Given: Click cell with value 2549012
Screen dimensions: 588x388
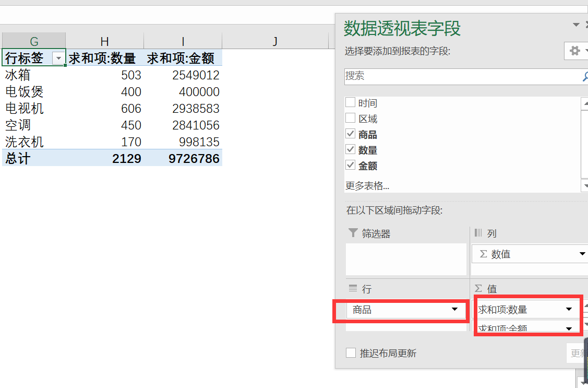Looking at the screenshot, I should click(183, 75).
